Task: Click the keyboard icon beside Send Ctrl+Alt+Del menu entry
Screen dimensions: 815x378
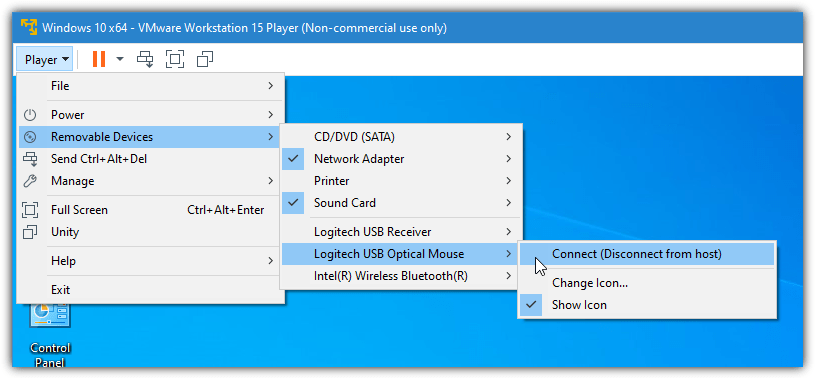Action: [x=31, y=159]
